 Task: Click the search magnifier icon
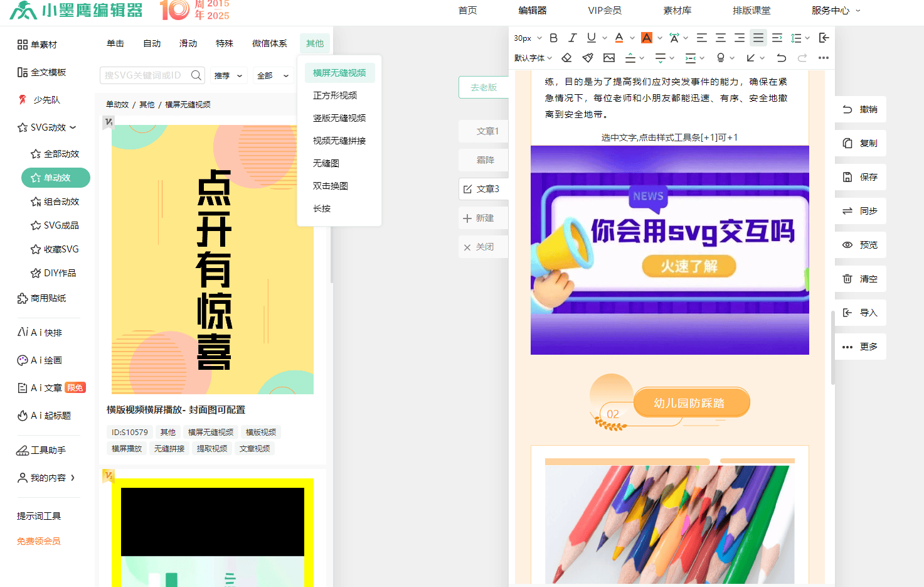[x=196, y=75]
